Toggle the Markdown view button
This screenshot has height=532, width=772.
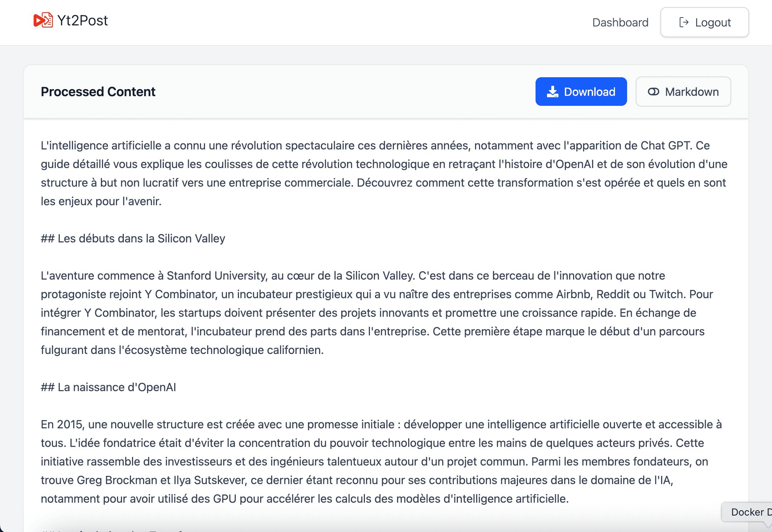(x=683, y=92)
